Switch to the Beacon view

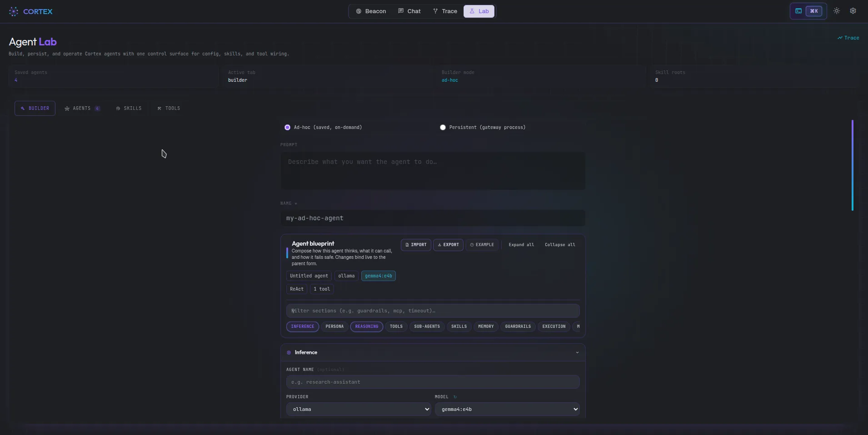click(x=371, y=11)
